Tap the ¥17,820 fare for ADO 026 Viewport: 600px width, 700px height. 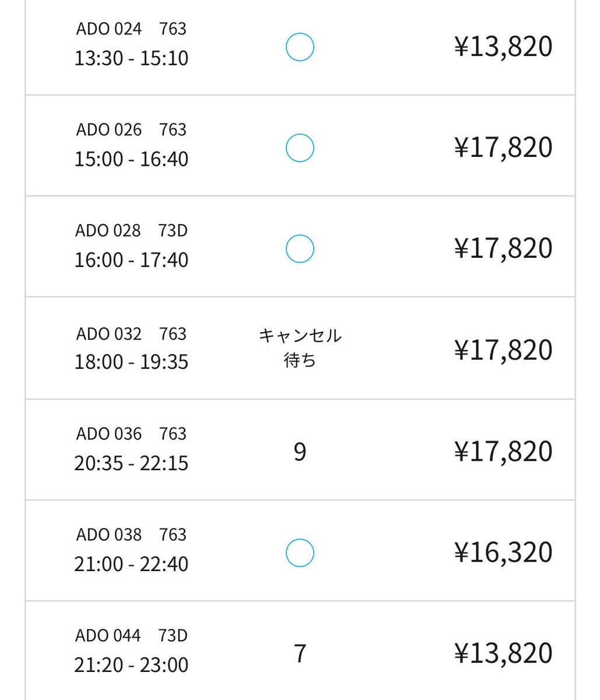pos(503,147)
